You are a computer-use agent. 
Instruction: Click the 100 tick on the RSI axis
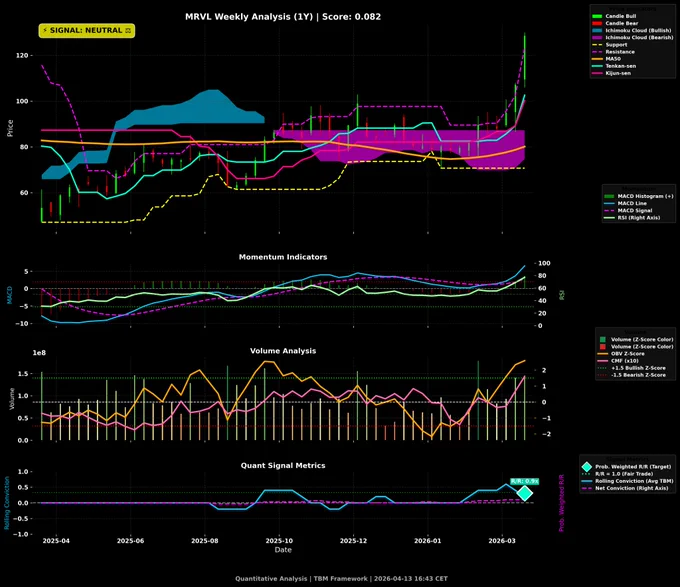tap(544, 263)
